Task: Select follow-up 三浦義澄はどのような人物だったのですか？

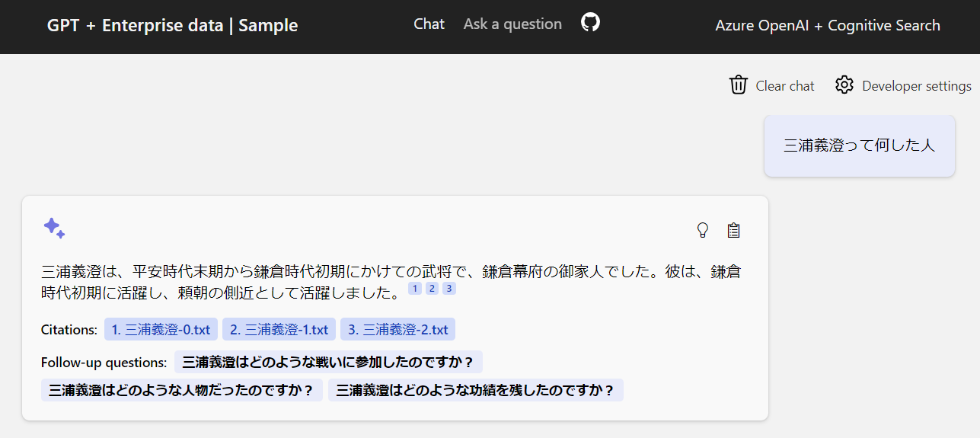Action: tap(182, 390)
